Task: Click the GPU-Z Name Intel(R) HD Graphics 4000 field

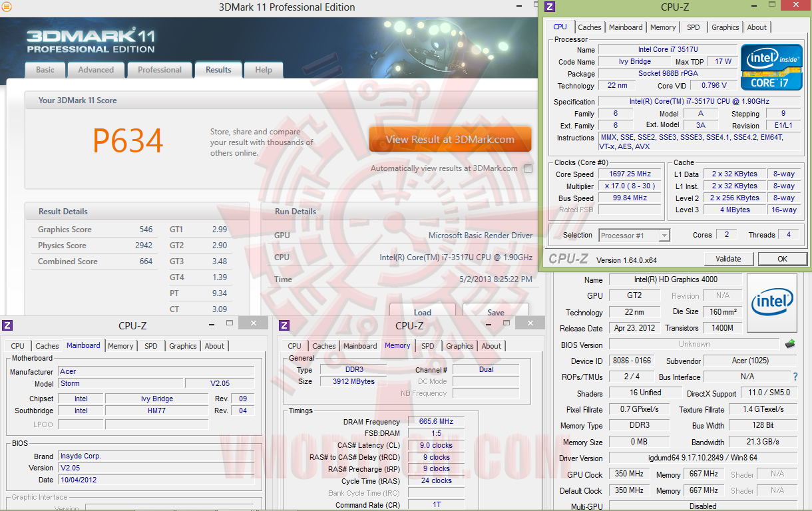Action: [676, 279]
